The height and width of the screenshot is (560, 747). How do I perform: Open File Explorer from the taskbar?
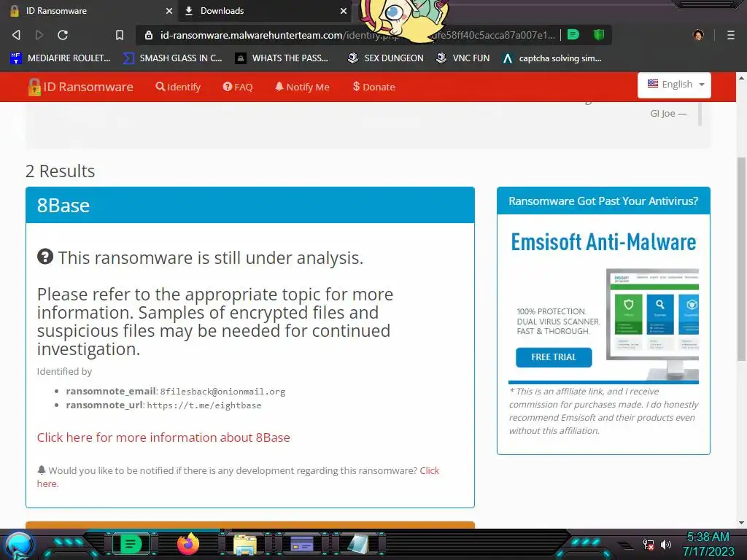(x=245, y=544)
